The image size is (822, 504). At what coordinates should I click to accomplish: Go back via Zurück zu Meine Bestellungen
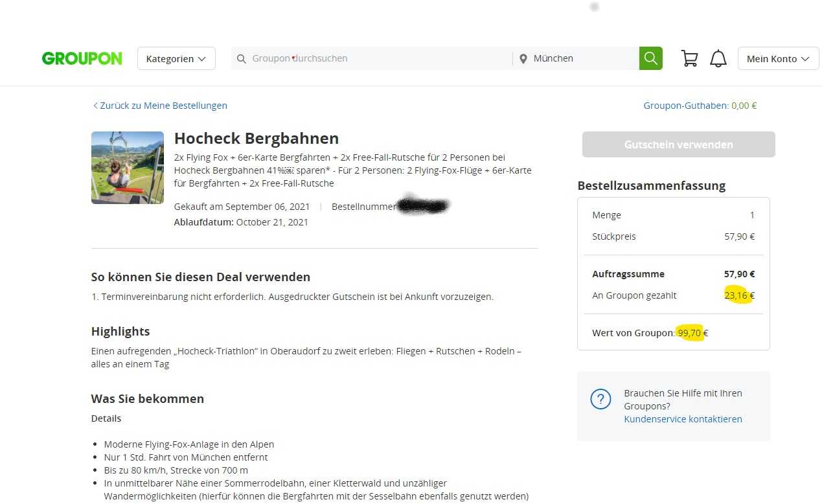160,106
